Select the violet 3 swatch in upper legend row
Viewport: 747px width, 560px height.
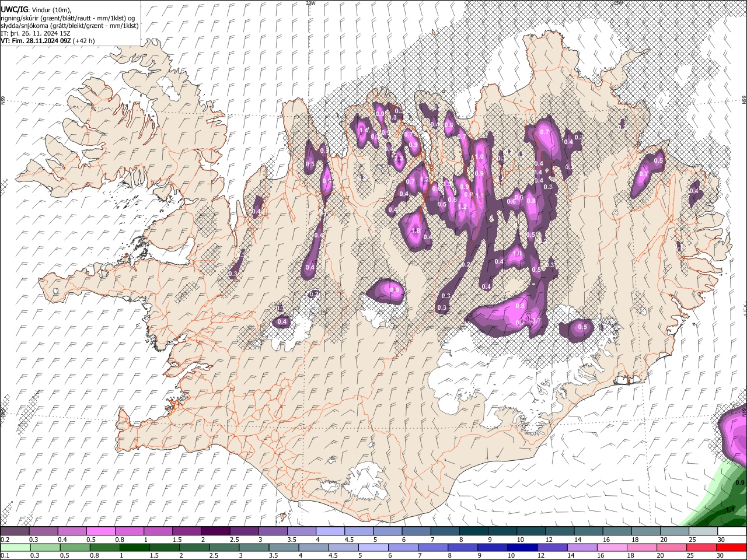tap(273, 531)
